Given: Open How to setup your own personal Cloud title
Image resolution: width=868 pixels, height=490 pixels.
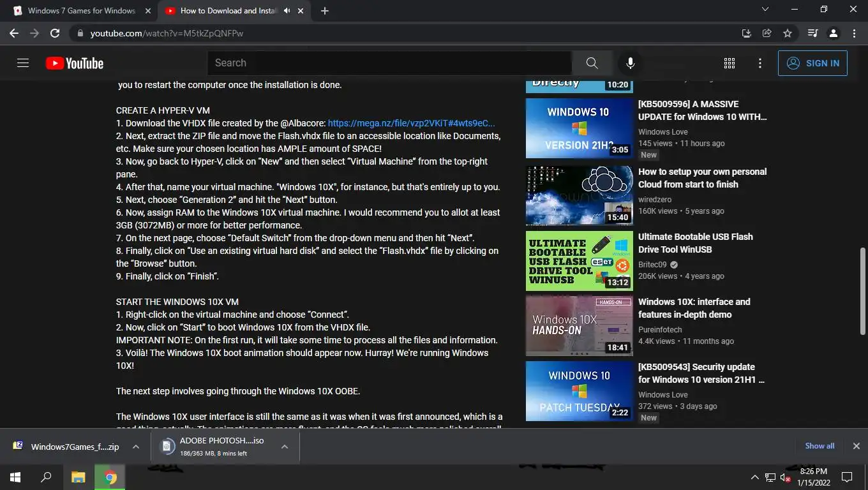Looking at the screenshot, I should click(703, 178).
